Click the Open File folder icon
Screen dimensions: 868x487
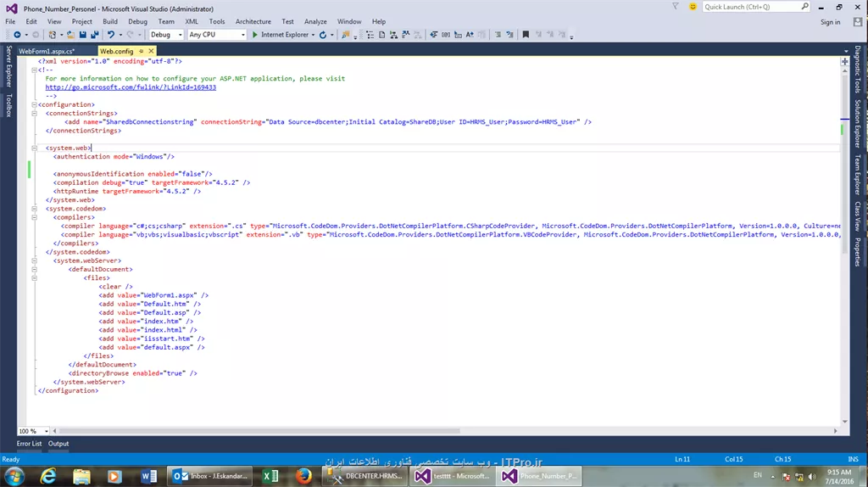pos(70,35)
